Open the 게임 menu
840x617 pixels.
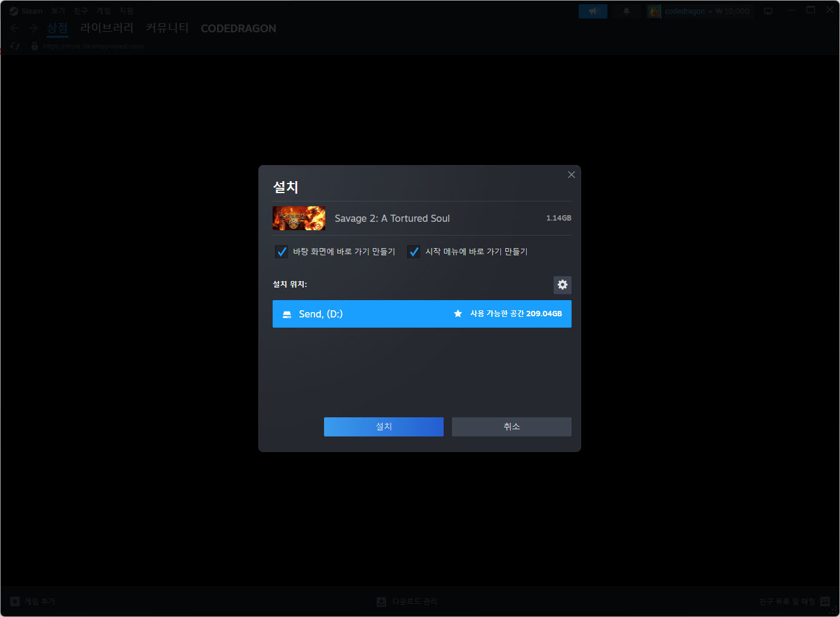[x=103, y=11]
